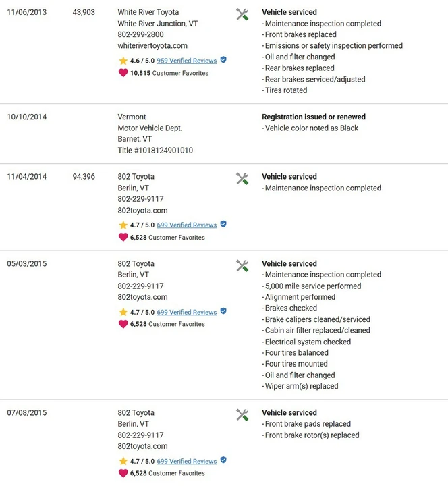Open 699 Verified Reviews in the 05/03/2015 entry
Screen dimensions: 448x486
coord(186,312)
